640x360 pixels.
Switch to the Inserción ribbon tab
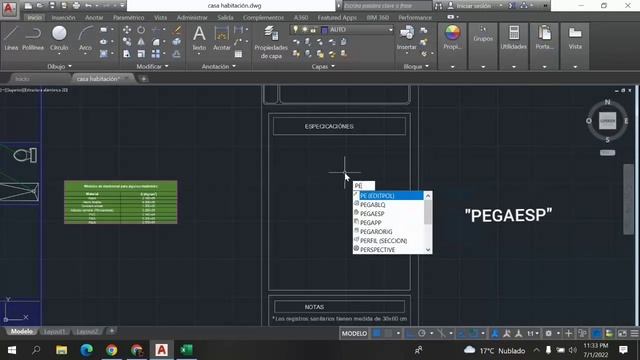pos(63,18)
